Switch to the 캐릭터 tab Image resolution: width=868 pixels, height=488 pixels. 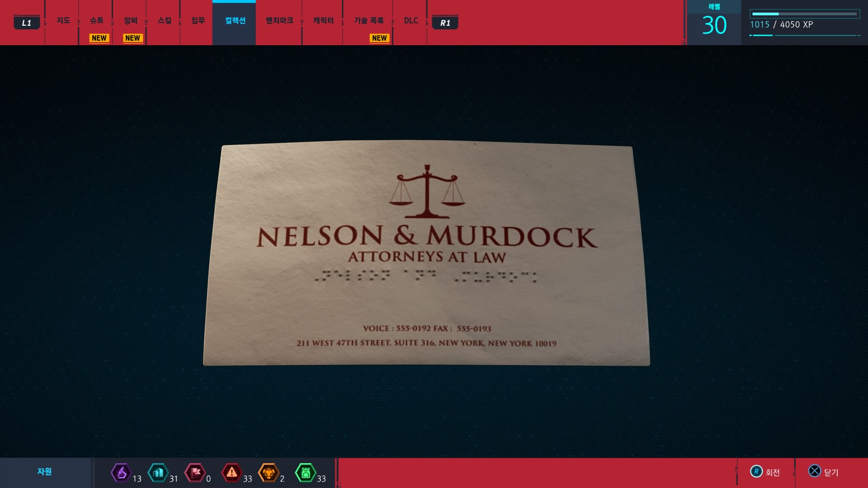pyautogui.click(x=323, y=21)
